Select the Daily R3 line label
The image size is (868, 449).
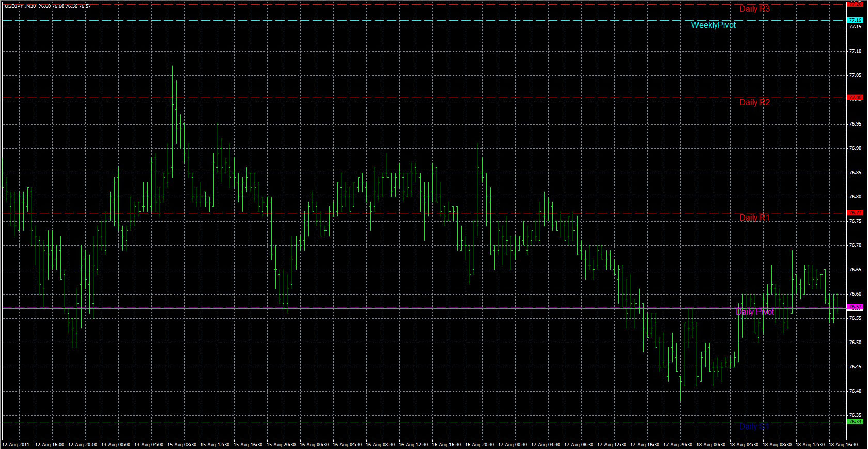754,9
